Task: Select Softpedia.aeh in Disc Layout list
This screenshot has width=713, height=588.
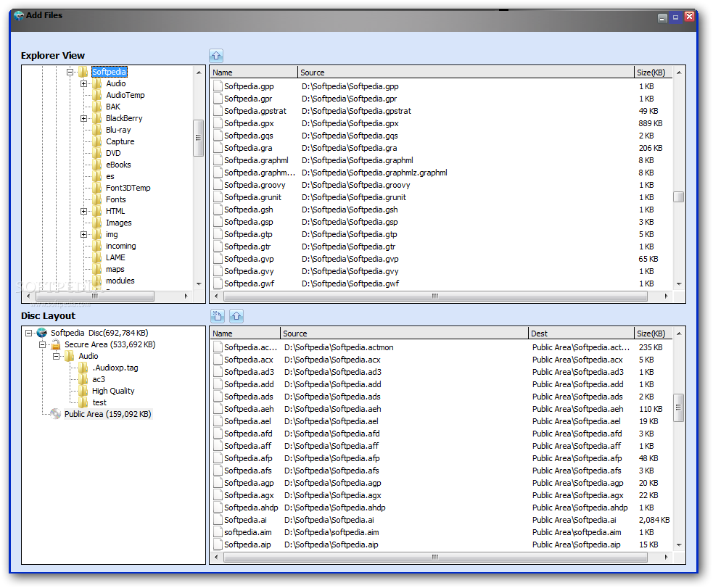Action: pos(249,409)
